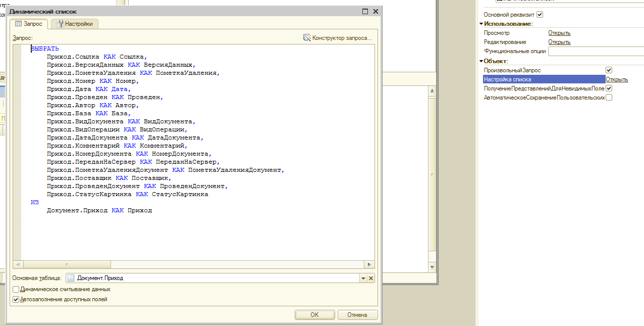The image size is (644, 326).
Task: Click the line Приход.Поставщик КАК Поставщик
Action: pos(109,178)
